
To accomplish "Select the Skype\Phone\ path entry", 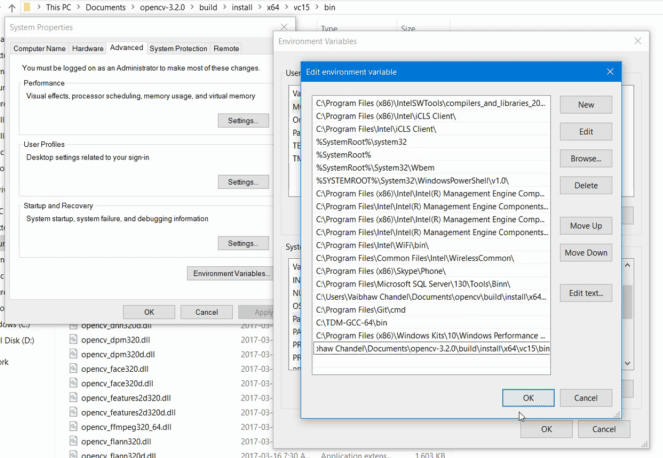I will 432,271.
